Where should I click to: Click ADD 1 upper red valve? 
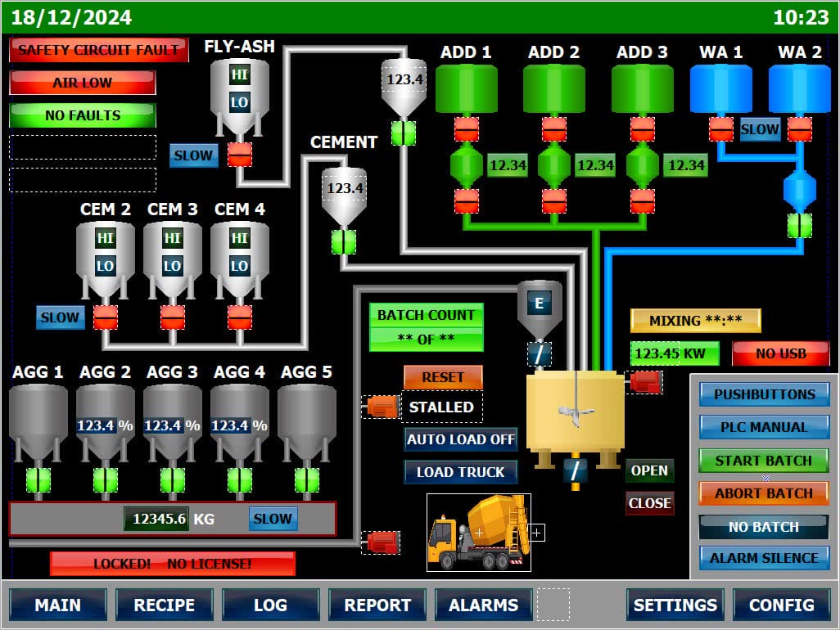(x=467, y=129)
